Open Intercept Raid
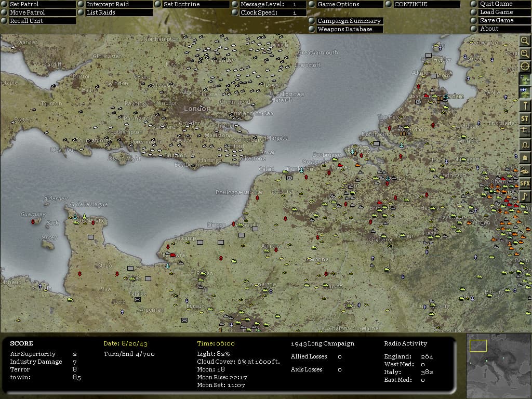 (x=119, y=4)
